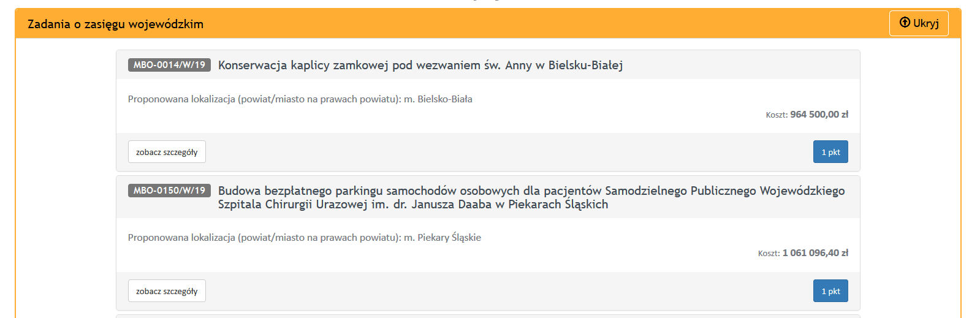Give 1 pkt to the chapel conservation task

pos(830,152)
